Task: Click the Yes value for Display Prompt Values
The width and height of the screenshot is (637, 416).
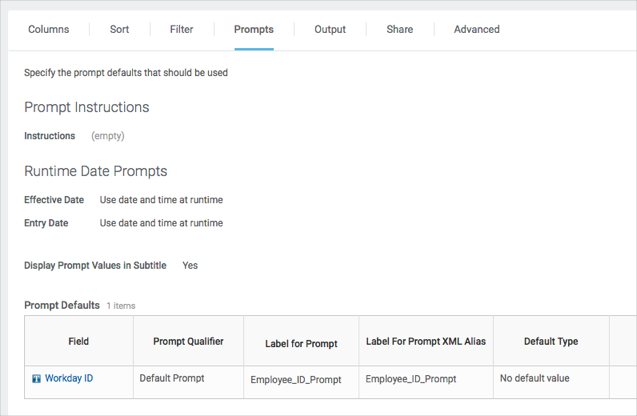Action: tap(190, 266)
